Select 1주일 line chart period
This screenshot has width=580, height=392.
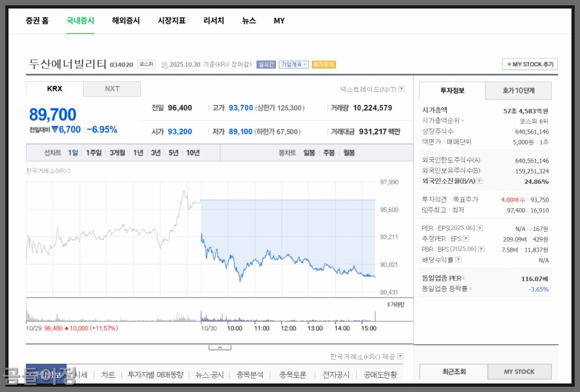(94, 153)
